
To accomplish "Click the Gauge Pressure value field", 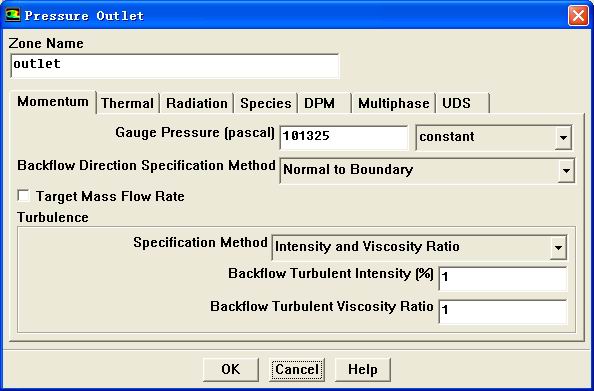I will (344, 137).
